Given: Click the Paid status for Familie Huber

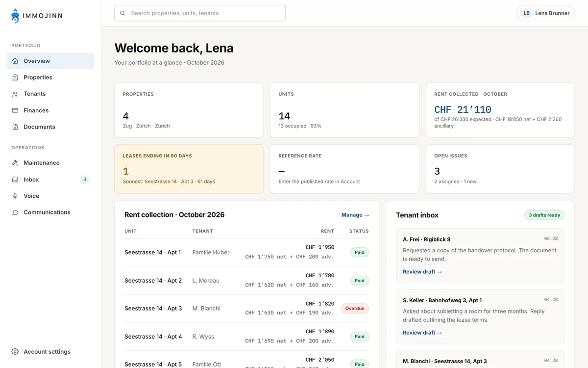Looking at the screenshot, I should point(360,252).
